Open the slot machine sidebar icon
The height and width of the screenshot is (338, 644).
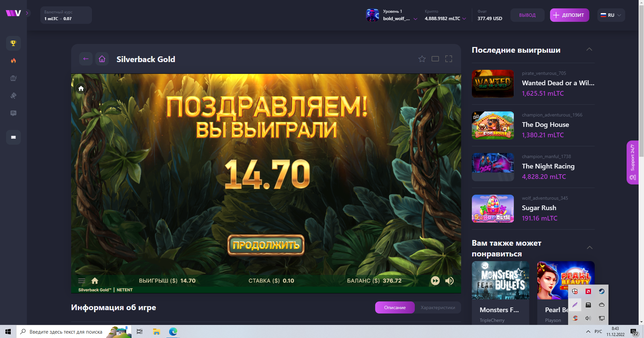point(13,78)
